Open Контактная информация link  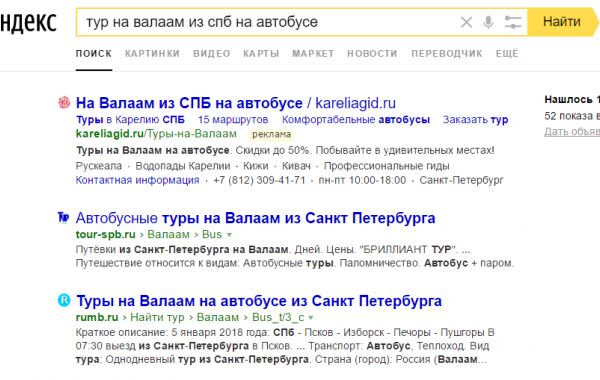click(137, 180)
